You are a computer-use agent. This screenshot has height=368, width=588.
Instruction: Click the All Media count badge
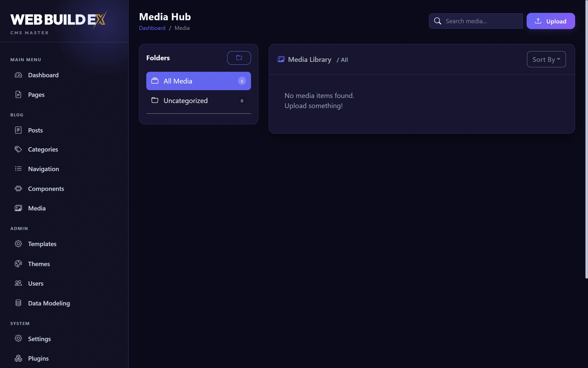(x=242, y=81)
